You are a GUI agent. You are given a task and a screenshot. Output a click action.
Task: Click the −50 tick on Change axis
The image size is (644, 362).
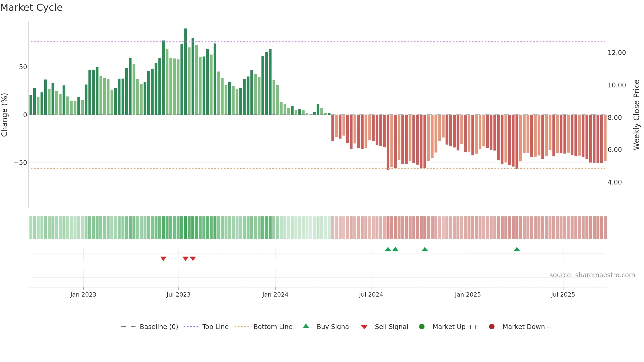pyautogui.click(x=21, y=162)
